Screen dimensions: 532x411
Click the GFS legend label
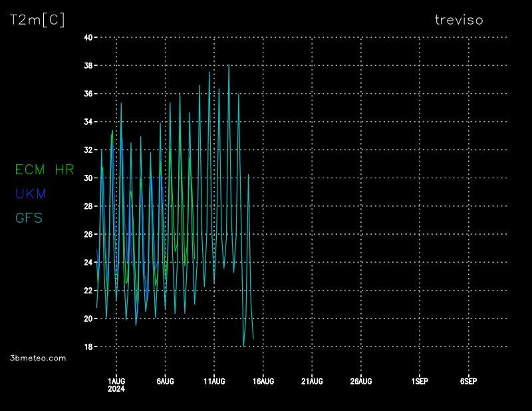click(29, 217)
